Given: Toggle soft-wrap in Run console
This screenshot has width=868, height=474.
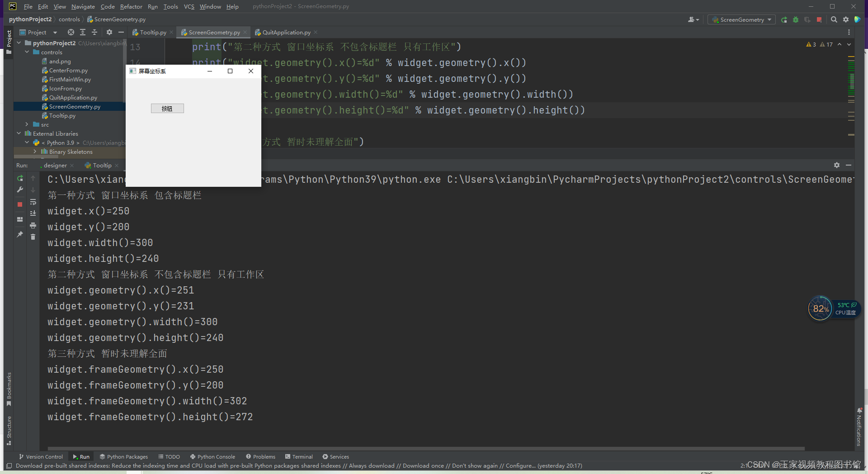Looking at the screenshot, I should point(33,202).
